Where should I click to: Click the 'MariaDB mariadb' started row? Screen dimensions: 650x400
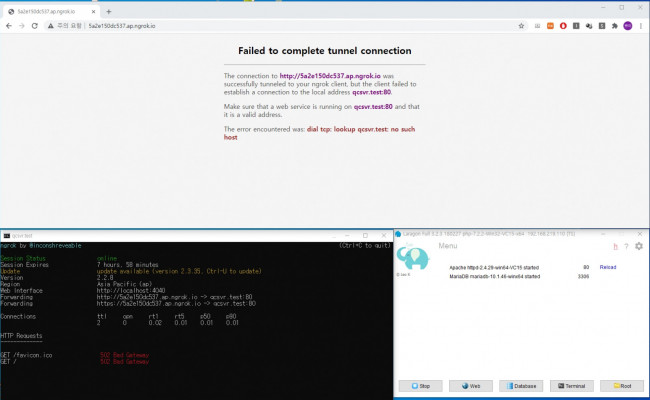(495, 276)
